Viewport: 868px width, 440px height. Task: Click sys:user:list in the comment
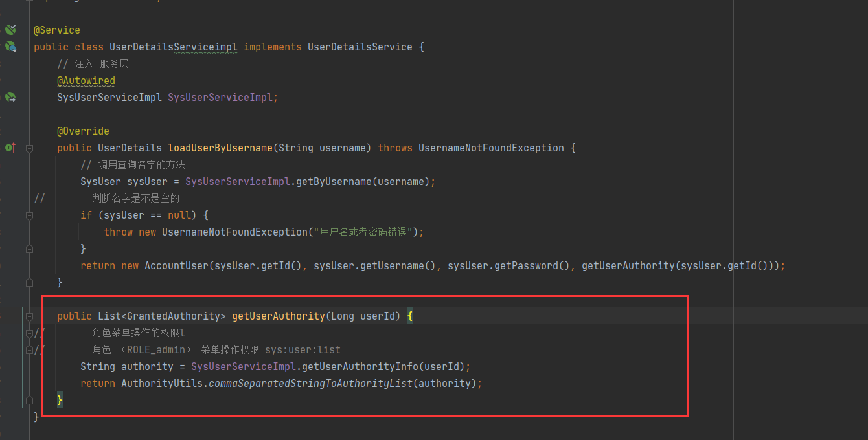click(x=303, y=350)
